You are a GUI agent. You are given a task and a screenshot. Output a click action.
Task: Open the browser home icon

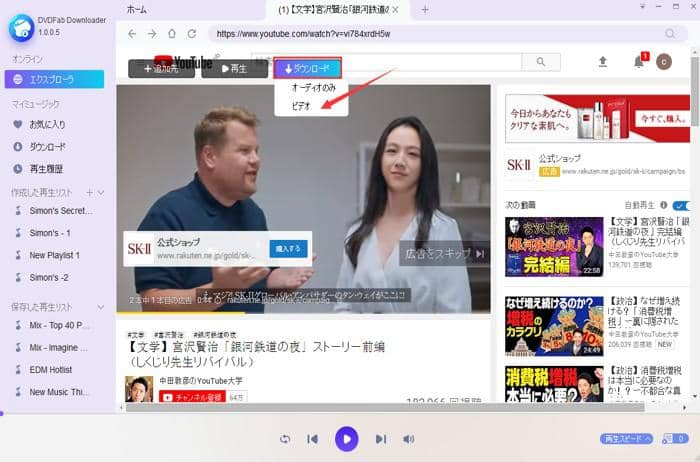click(172, 34)
